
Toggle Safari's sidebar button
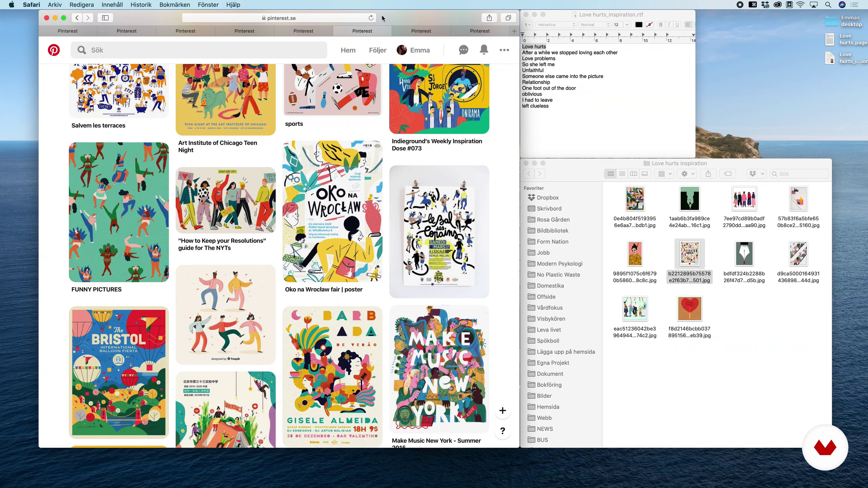coord(105,18)
